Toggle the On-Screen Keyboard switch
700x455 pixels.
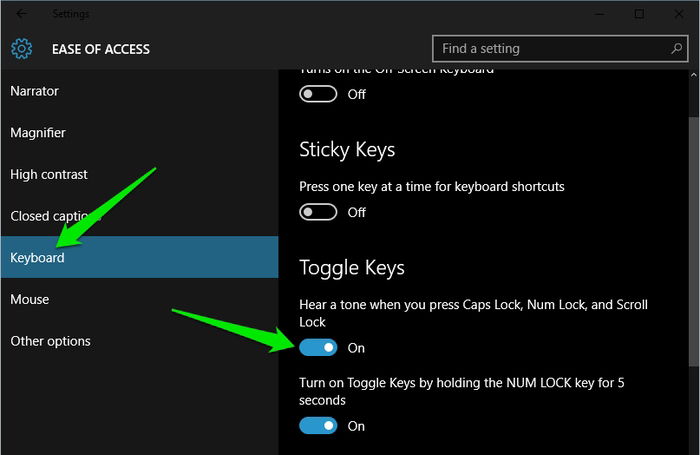click(318, 94)
